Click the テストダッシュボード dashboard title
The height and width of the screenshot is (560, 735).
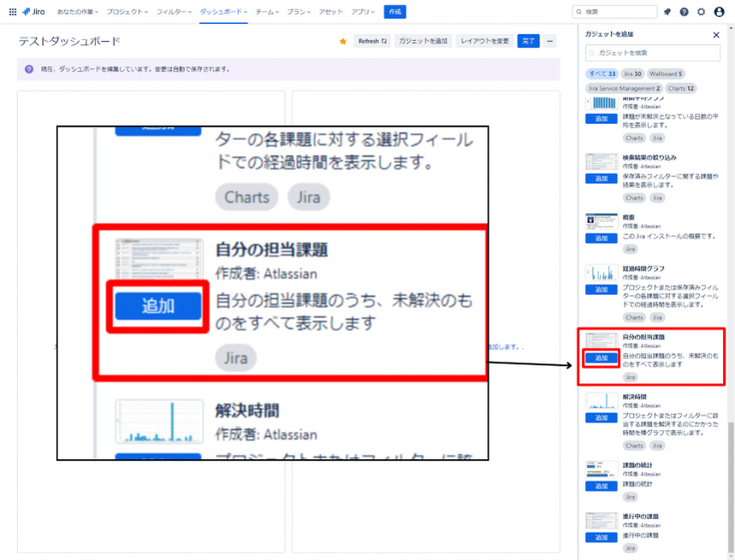(x=69, y=41)
